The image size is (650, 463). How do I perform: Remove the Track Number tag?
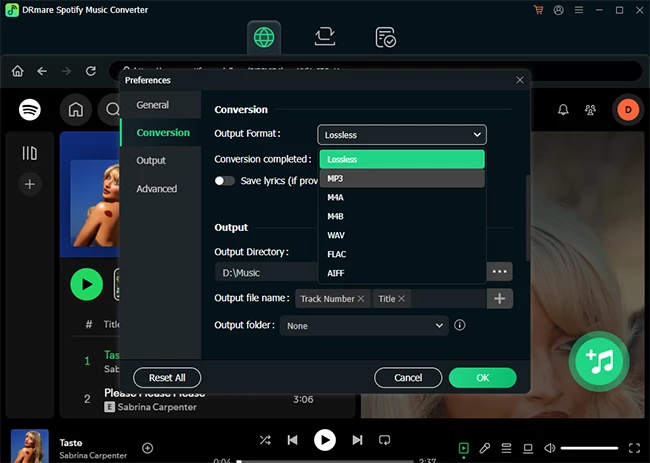click(x=361, y=299)
